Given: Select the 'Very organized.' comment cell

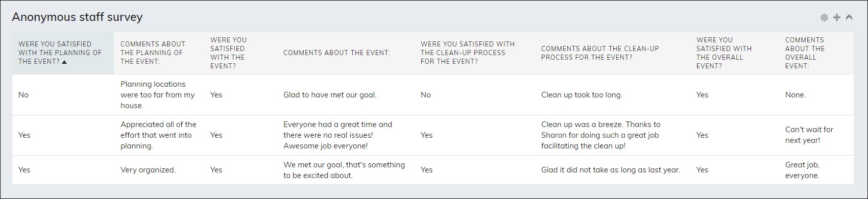Looking at the screenshot, I should click(159, 170).
